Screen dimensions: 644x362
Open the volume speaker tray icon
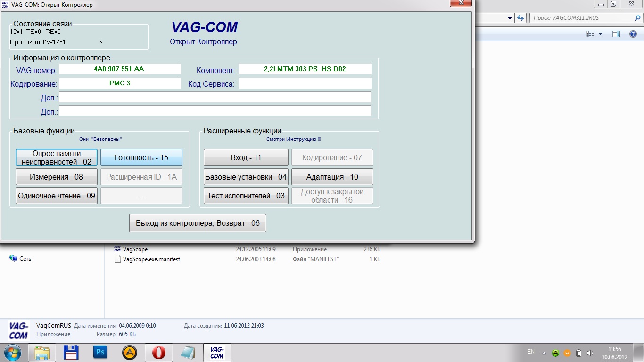tap(591, 353)
